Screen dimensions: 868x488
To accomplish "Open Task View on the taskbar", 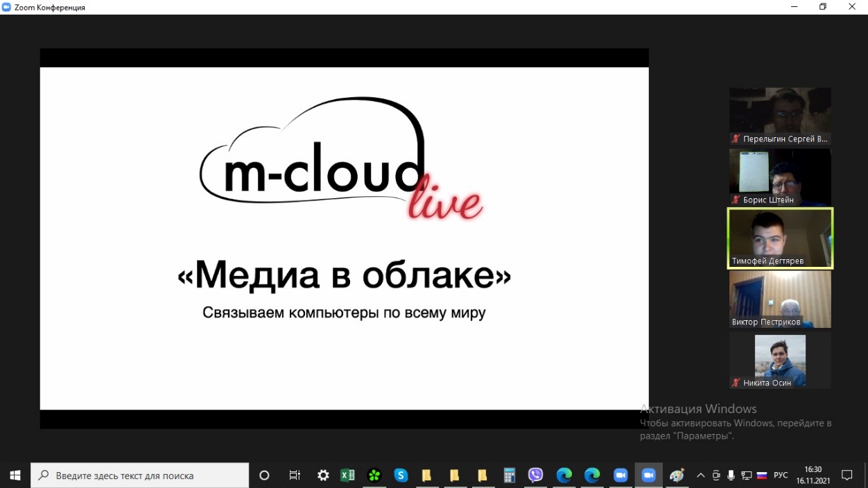I will [x=295, y=476].
